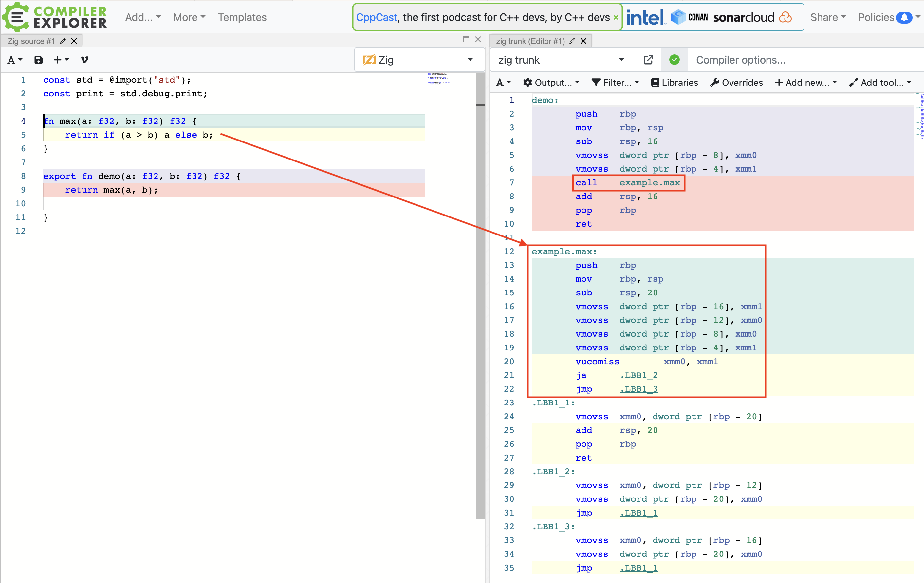Viewport: 924px width, 583px height.
Task: Open the Libraries panel
Action: tap(674, 82)
